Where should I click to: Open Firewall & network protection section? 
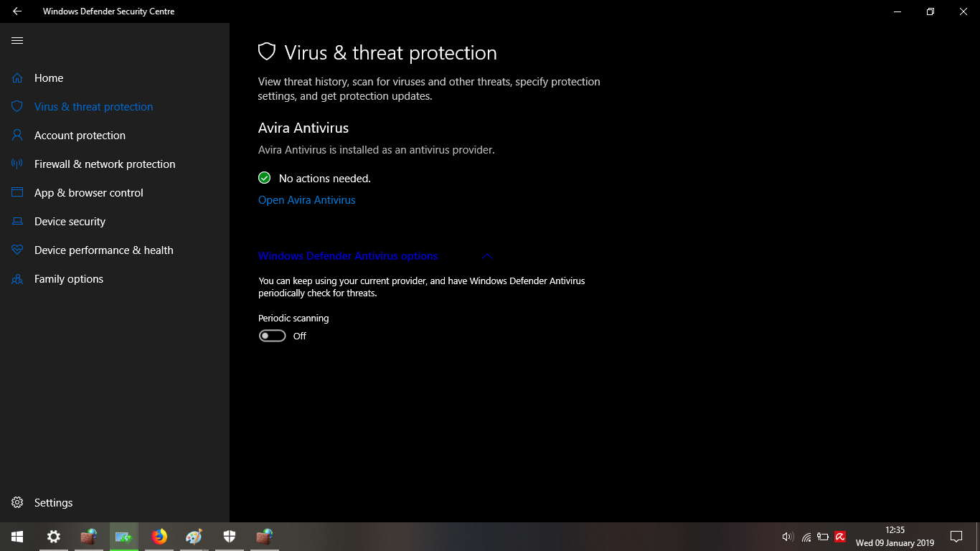coord(115,164)
